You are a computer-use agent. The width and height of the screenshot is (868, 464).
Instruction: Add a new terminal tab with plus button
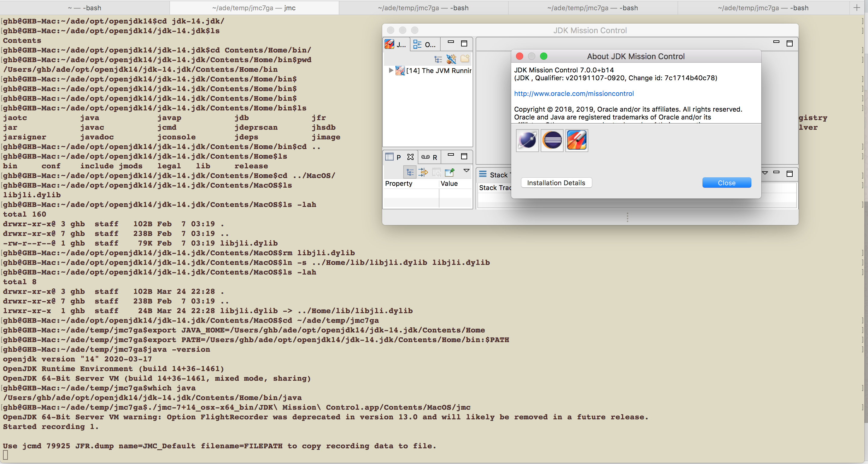click(x=856, y=8)
